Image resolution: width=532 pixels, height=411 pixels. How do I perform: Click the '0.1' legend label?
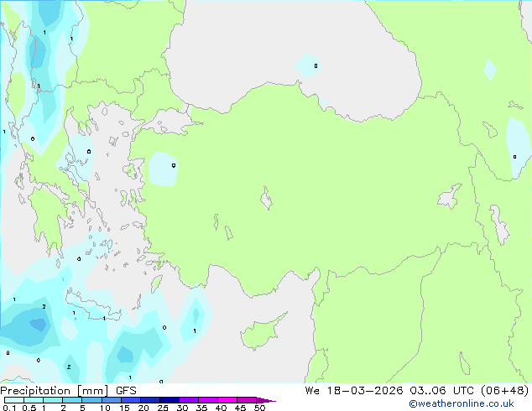pyautogui.click(x=9, y=408)
